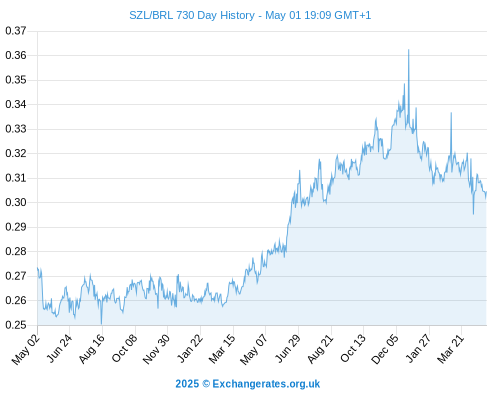The height and width of the screenshot is (400, 495).
Task: Select the Nov 30 date label
Action: point(156,349)
